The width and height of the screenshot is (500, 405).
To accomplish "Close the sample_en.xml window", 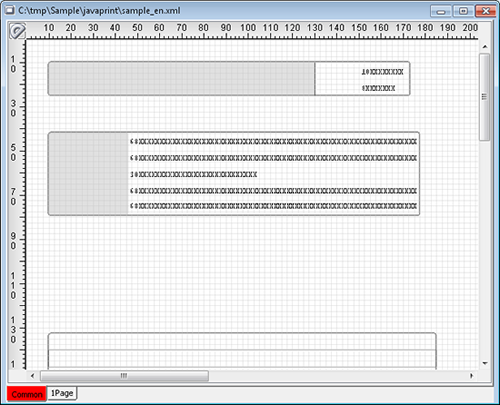I will point(486,11).
